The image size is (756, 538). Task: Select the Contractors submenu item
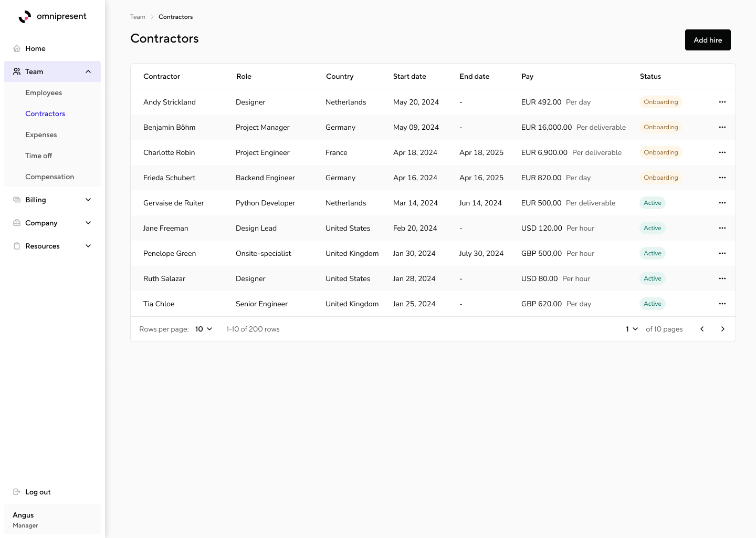(52, 113)
